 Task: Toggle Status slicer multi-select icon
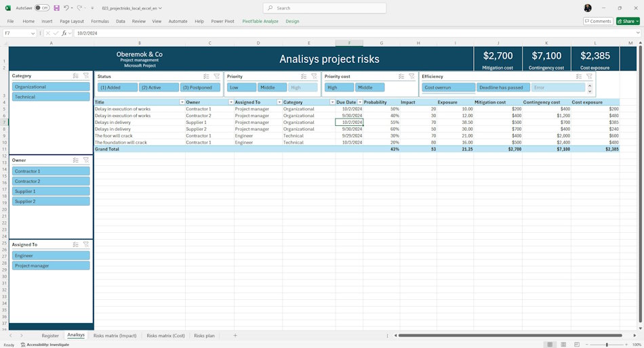click(206, 77)
